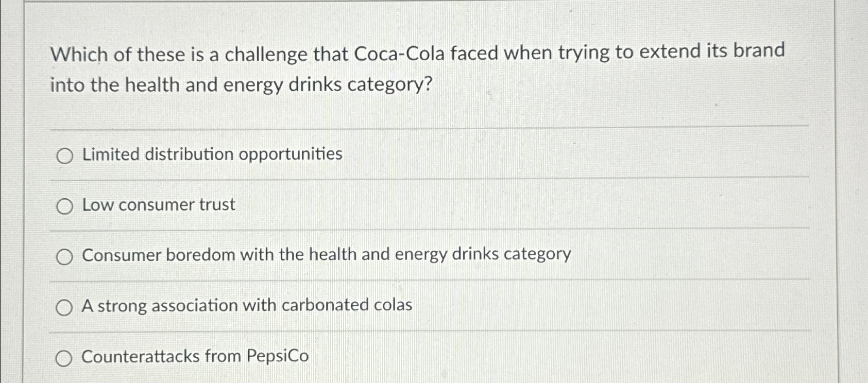Click the 'Limited distribution opportunities' answer text
Screen dimensions: 868x383
tap(212, 154)
